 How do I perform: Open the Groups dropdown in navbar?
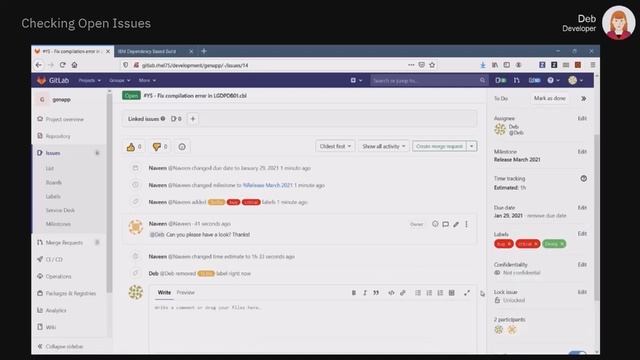(120, 80)
